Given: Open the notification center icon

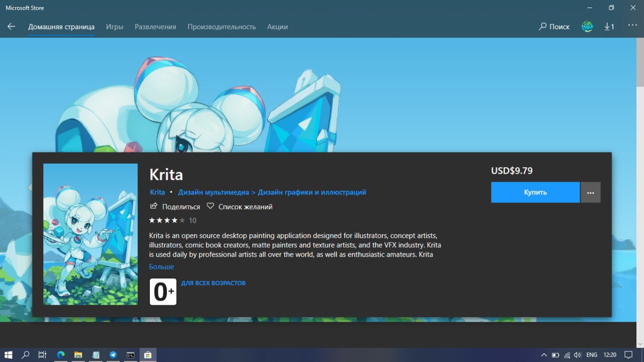Looking at the screenshot, I should (628, 355).
